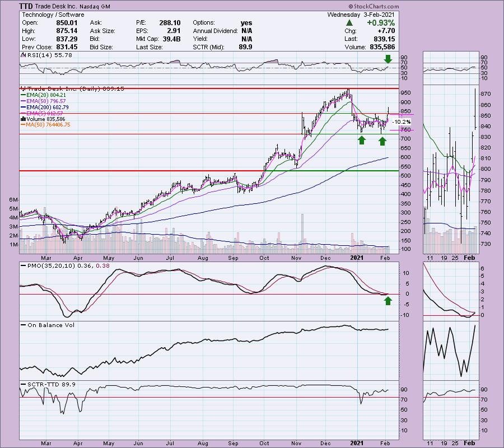Click the 730 label on zoomed price panel
The image size is (504, 448).
pyautogui.click(x=486, y=244)
